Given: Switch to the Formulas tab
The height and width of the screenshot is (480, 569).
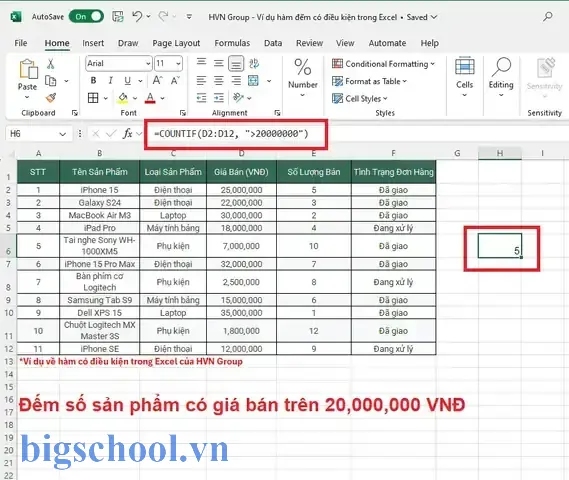Looking at the screenshot, I should coord(232,43).
